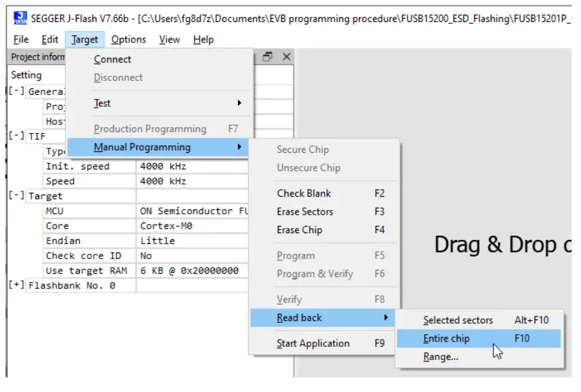Screen dimensions: 581x392
Task: Click the Little endian value cell
Action: [192, 241]
